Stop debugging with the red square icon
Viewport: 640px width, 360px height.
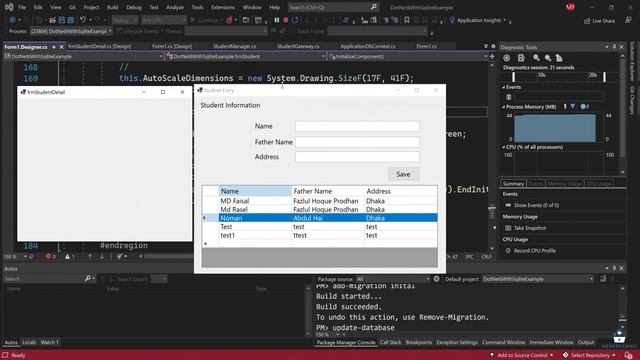286,20
